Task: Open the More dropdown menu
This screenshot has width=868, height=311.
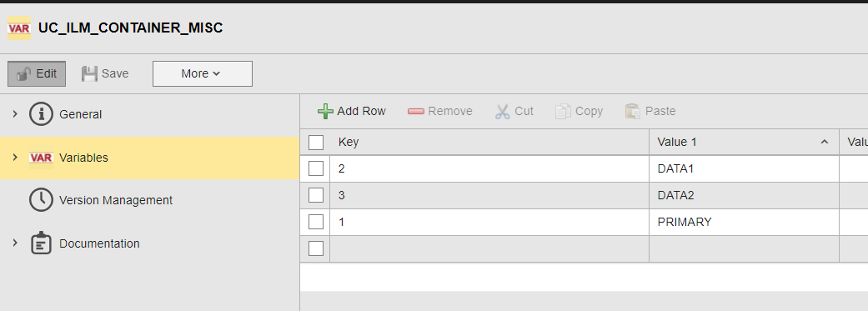Action: coord(203,73)
